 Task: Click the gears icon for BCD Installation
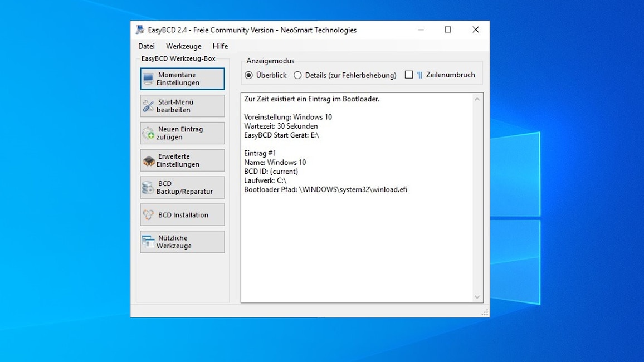(148, 215)
